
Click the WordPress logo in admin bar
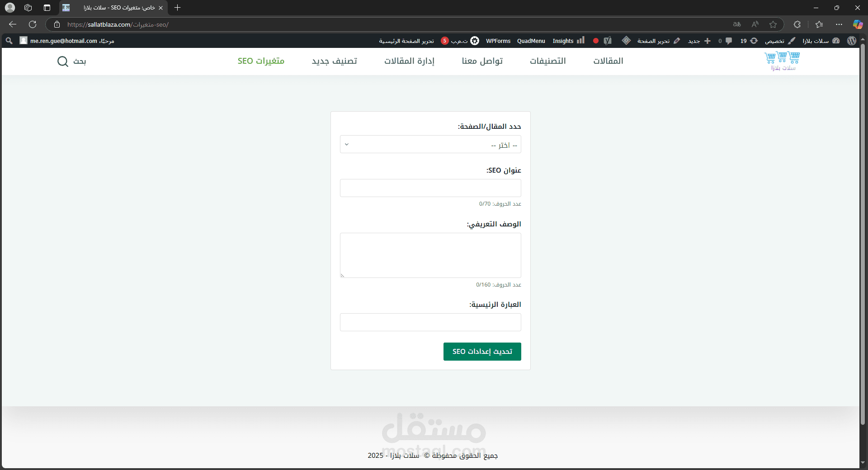coord(852,41)
